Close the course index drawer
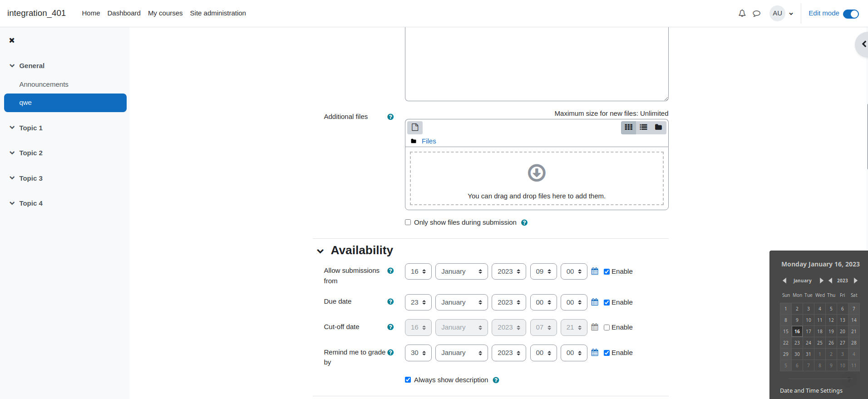Viewport: 868px width, 399px height. click(x=12, y=40)
